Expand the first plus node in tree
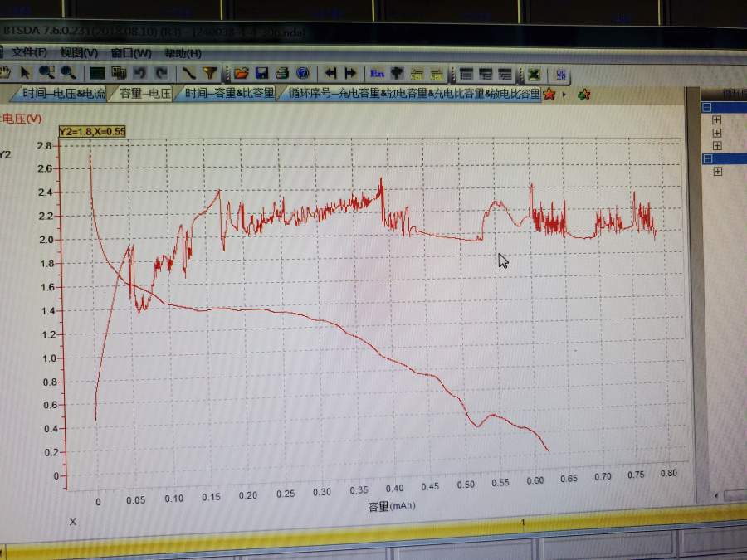The width and height of the screenshot is (747, 560). pos(717,120)
